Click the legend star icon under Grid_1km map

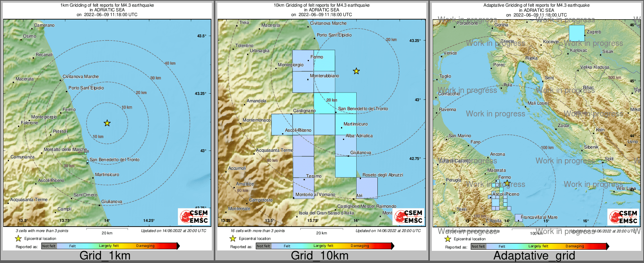click(18, 238)
